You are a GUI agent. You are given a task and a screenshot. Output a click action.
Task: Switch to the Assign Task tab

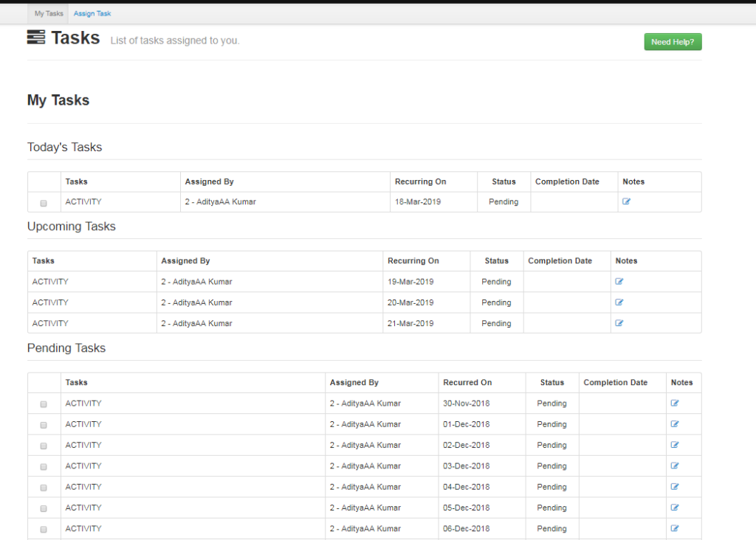(92, 13)
